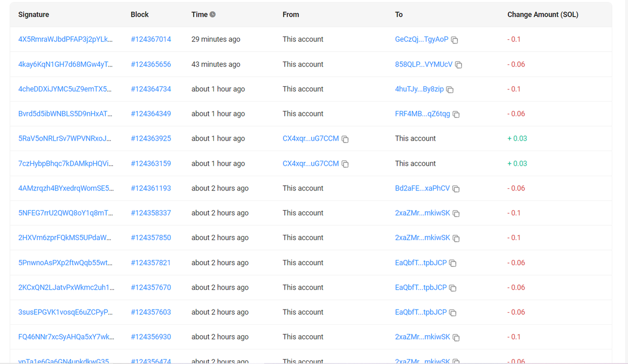628x364 pixels.
Task: Open signature 4X5RmraWJbdPFAP3j2pYLk...
Action: 65,39
